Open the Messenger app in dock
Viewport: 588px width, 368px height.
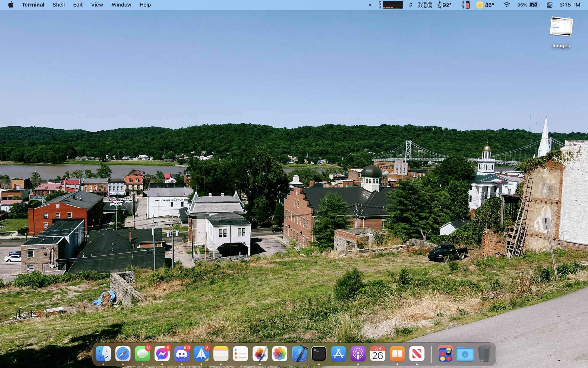[x=162, y=354]
